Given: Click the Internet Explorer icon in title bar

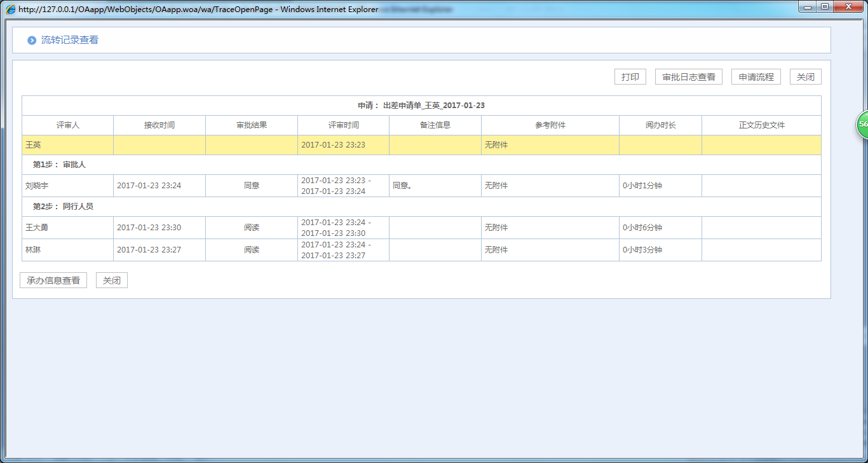Looking at the screenshot, I should (x=11, y=10).
